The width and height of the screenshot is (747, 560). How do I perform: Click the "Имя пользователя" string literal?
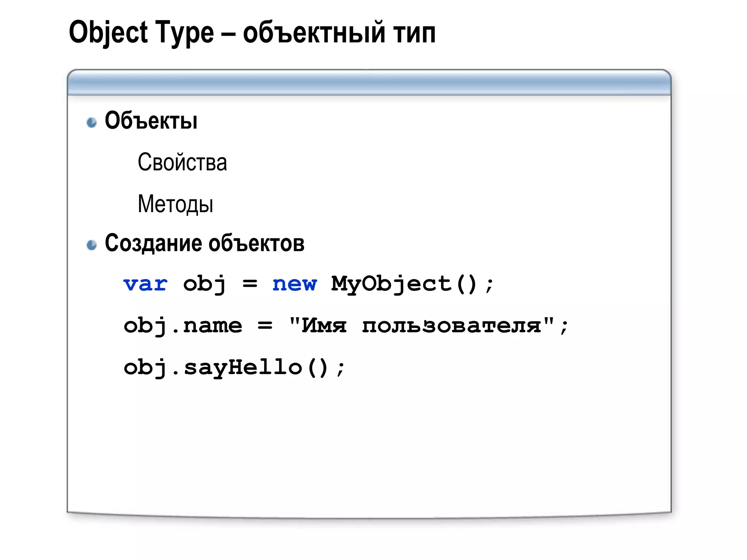(422, 325)
